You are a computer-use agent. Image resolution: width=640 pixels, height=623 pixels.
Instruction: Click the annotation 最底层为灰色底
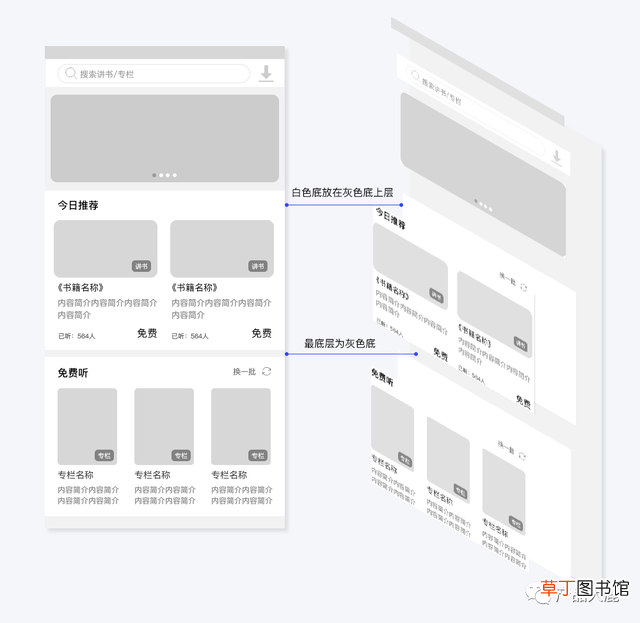coord(340,343)
